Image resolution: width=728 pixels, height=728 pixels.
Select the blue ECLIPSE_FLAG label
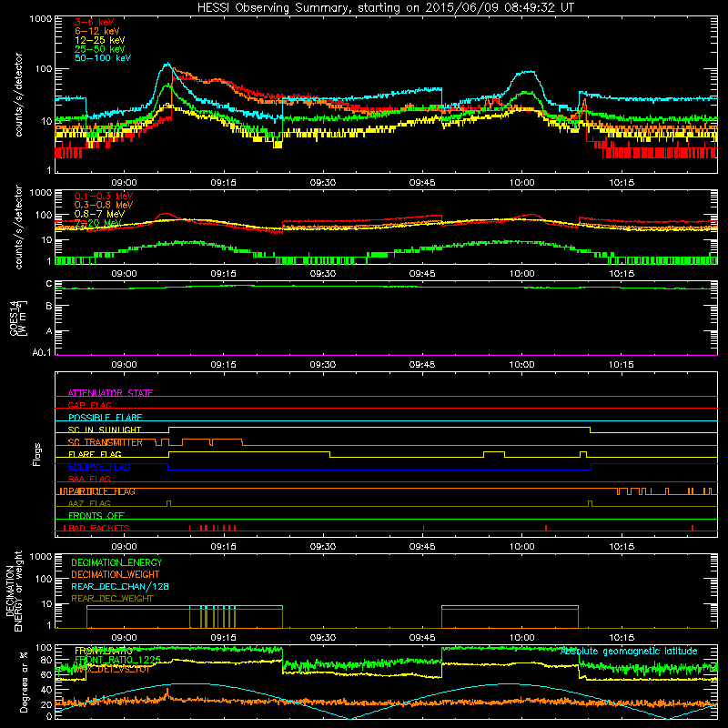pos(99,467)
